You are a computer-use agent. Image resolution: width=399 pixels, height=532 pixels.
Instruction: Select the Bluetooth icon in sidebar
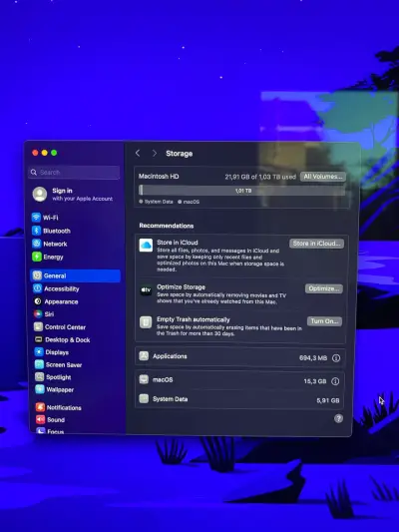tap(36, 231)
